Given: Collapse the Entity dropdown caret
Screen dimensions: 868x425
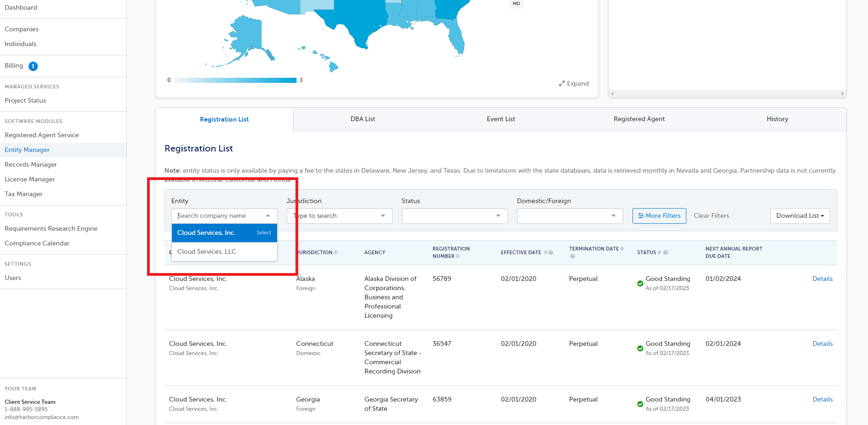Looking at the screenshot, I should (268, 215).
